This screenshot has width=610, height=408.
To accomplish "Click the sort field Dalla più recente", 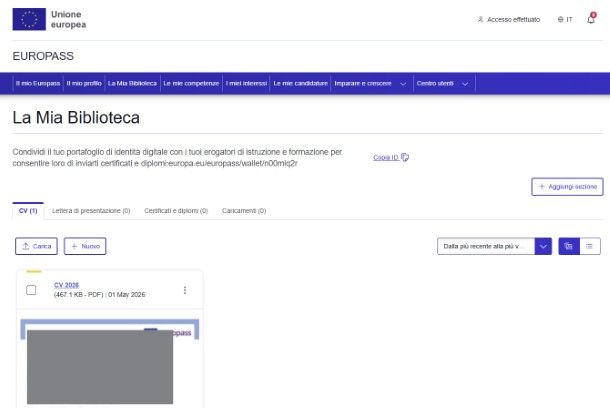I will click(x=486, y=246).
